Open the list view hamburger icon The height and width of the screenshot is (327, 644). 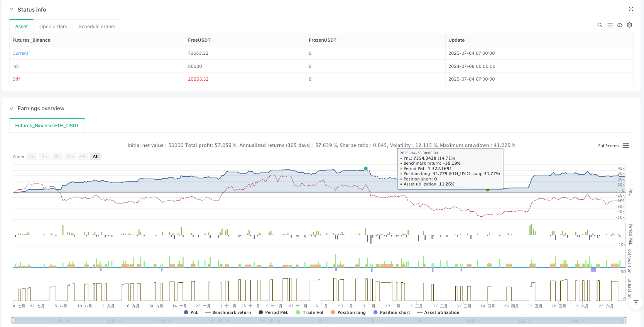pos(610,25)
